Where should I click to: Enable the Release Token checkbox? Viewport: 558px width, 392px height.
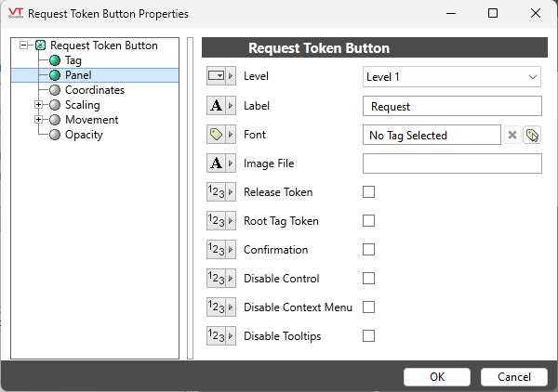tap(369, 192)
